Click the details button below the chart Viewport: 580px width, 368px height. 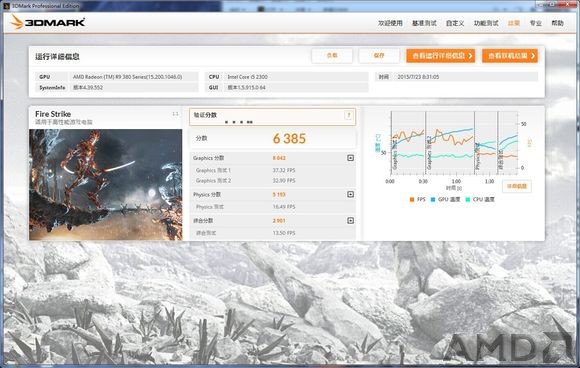(517, 186)
